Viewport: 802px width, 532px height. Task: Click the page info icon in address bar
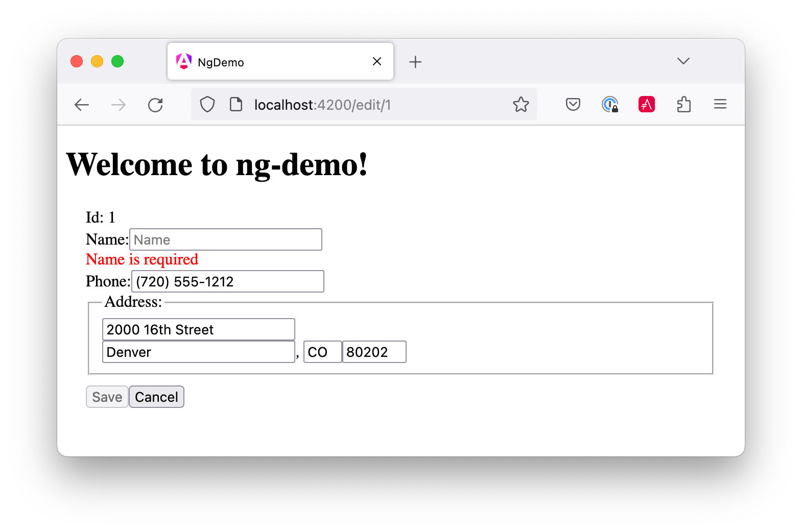(x=236, y=105)
